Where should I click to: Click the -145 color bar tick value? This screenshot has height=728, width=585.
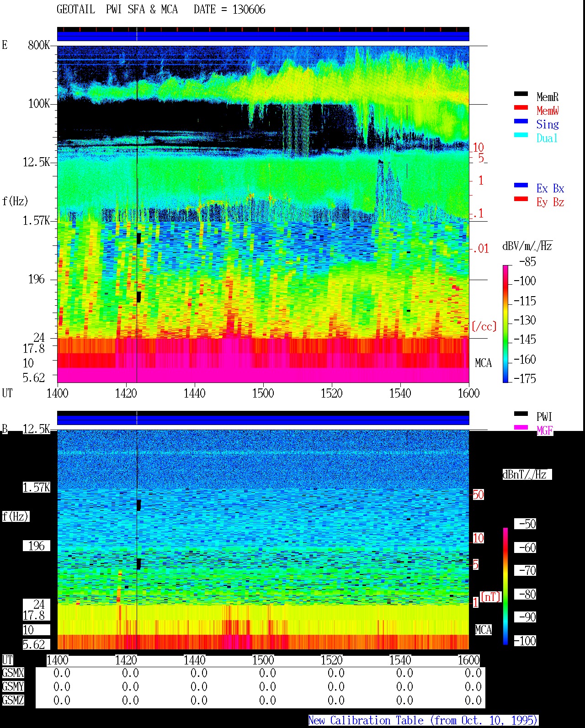[x=525, y=339]
